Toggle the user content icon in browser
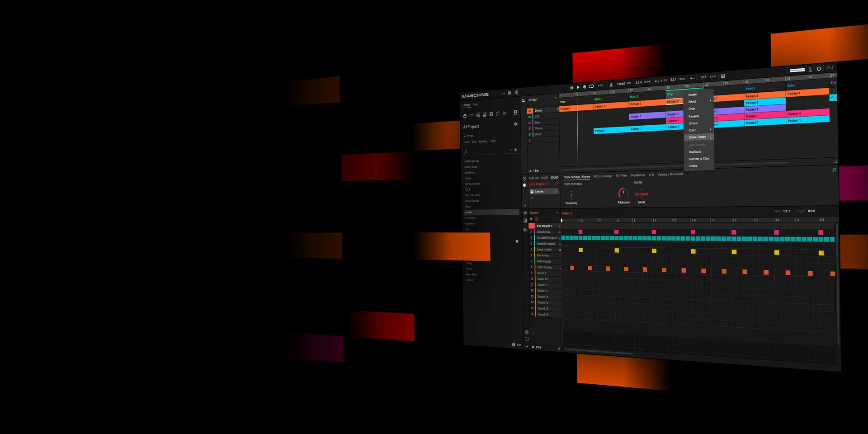 tap(515, 112)
